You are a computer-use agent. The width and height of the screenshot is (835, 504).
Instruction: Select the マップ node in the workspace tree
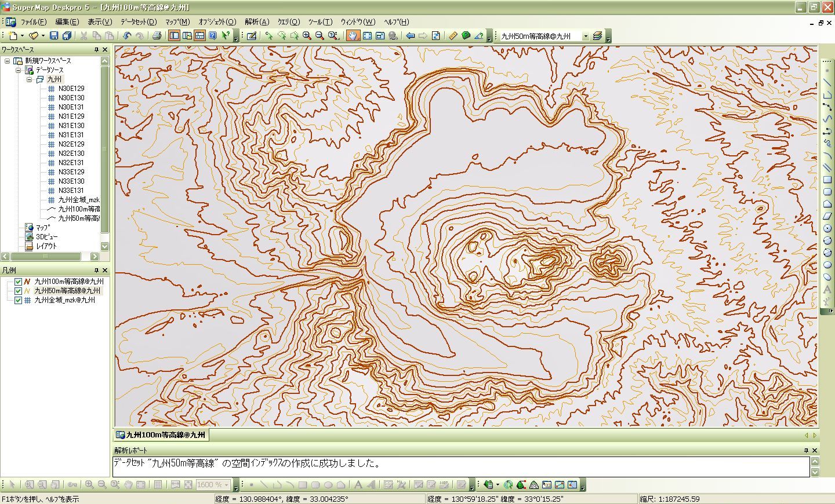pyautogui.click(x=43, y=228)
